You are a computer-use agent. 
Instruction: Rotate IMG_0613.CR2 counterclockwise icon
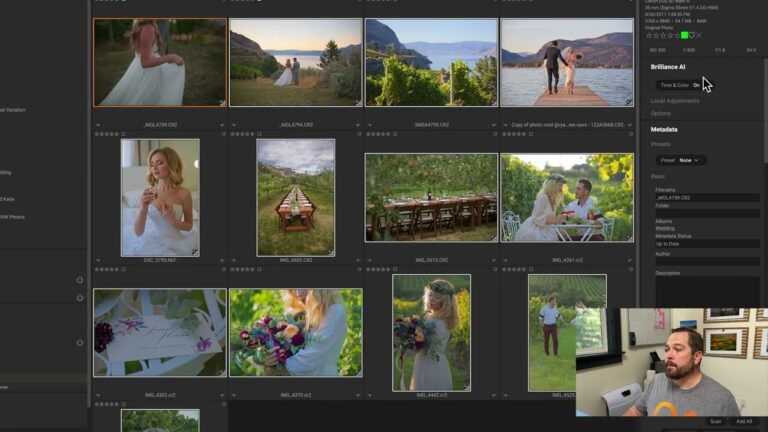point(369,261)
